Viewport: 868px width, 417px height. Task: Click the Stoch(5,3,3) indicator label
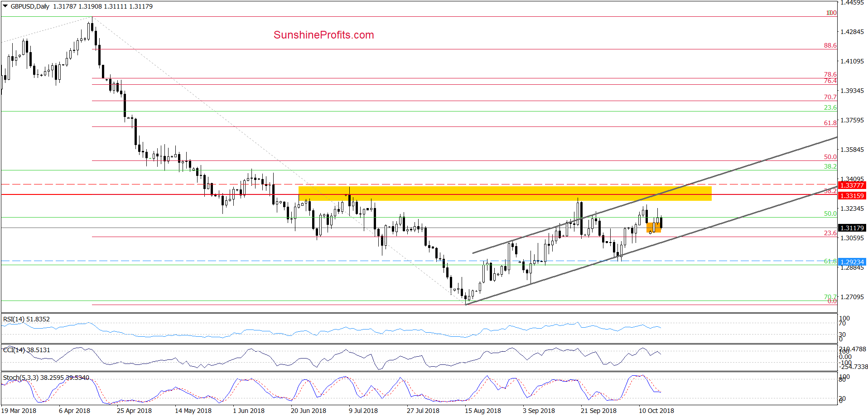46,378
